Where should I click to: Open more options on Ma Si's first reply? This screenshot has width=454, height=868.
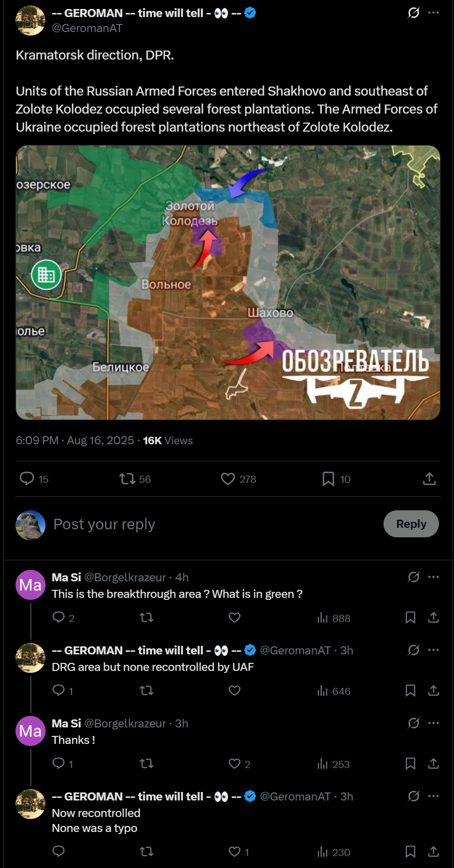(433, 577)
